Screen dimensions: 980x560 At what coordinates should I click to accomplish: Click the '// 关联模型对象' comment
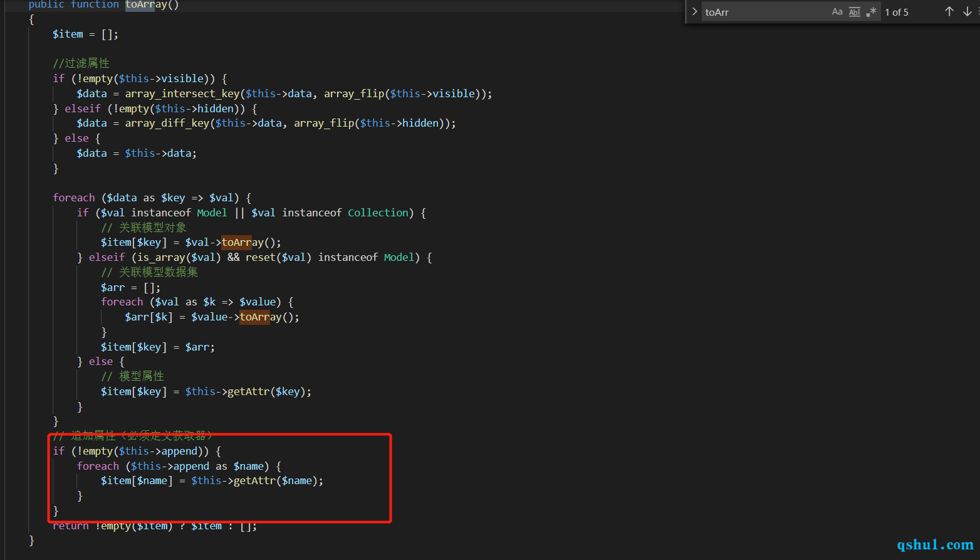(x=143, y=227)
